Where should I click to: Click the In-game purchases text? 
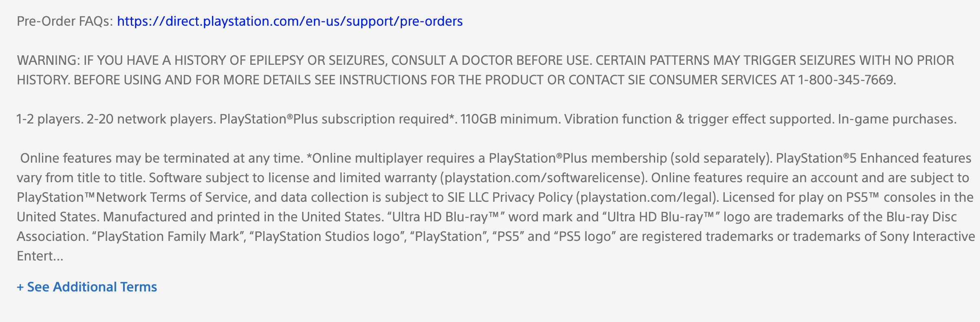(x=897, y=119)
